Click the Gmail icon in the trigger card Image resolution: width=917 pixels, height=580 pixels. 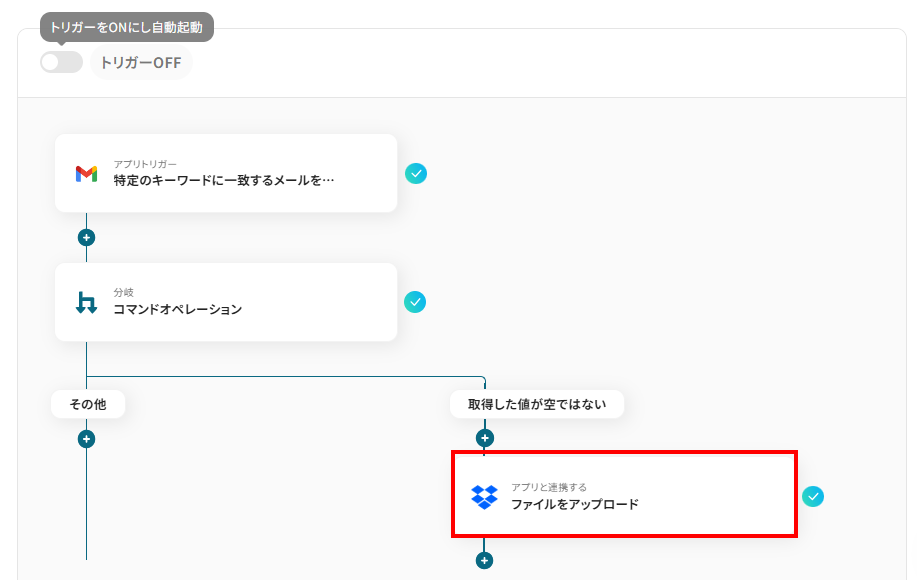(x=87, y=174)
